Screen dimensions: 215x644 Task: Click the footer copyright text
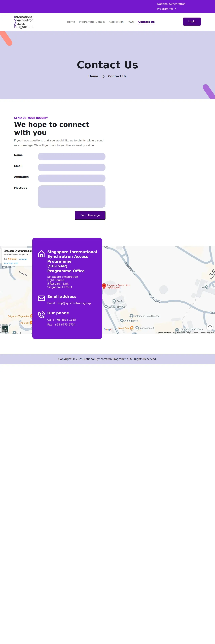click(x=107, y=359)
